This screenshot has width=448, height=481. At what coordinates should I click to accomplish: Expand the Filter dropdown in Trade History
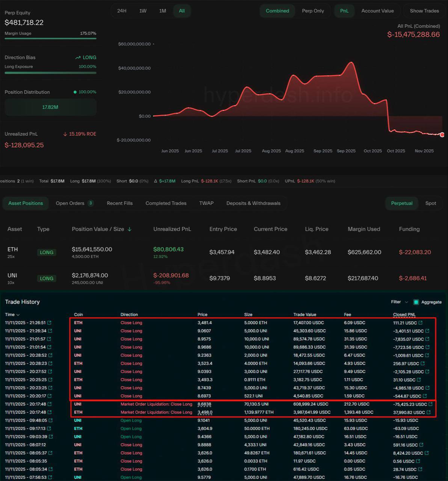tap(399, 302)
